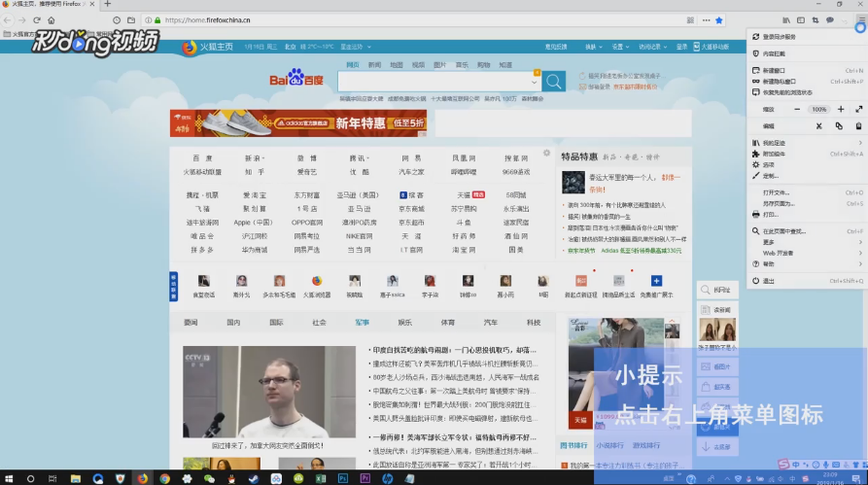Expand the Help submenu with question icon

pyautogui.click(x=808, y=264)
